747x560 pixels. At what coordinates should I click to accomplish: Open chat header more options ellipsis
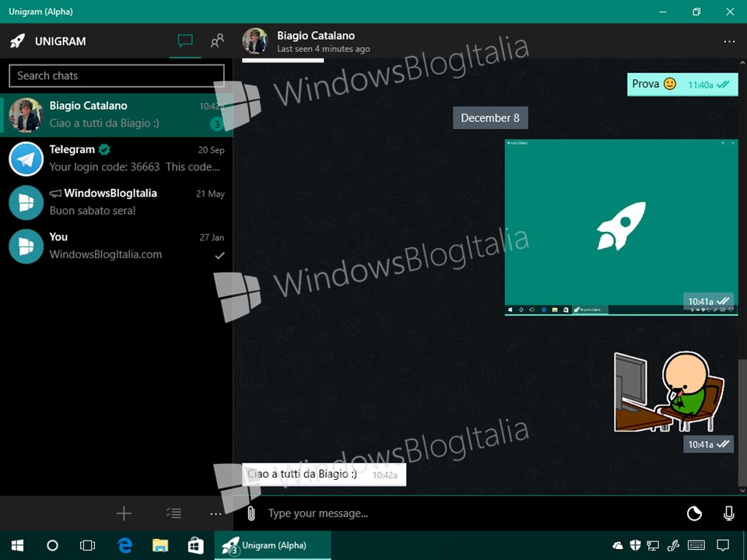click(729, 41)
